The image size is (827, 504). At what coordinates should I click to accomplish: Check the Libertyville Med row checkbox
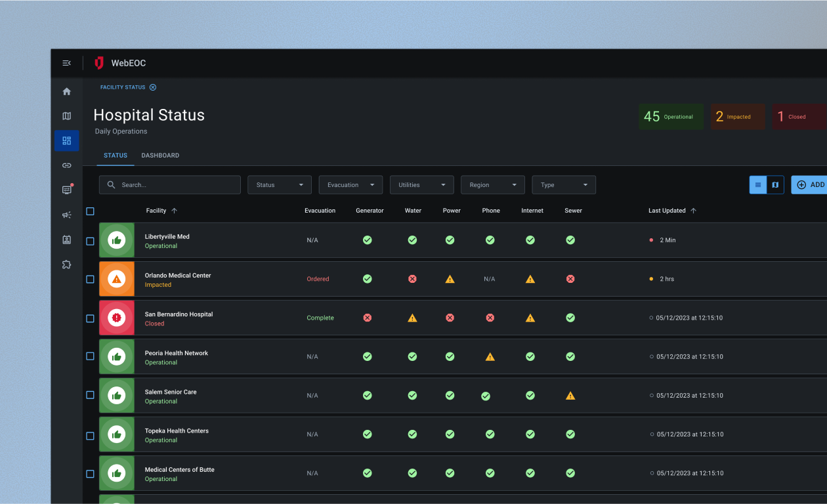click(90, 241)
